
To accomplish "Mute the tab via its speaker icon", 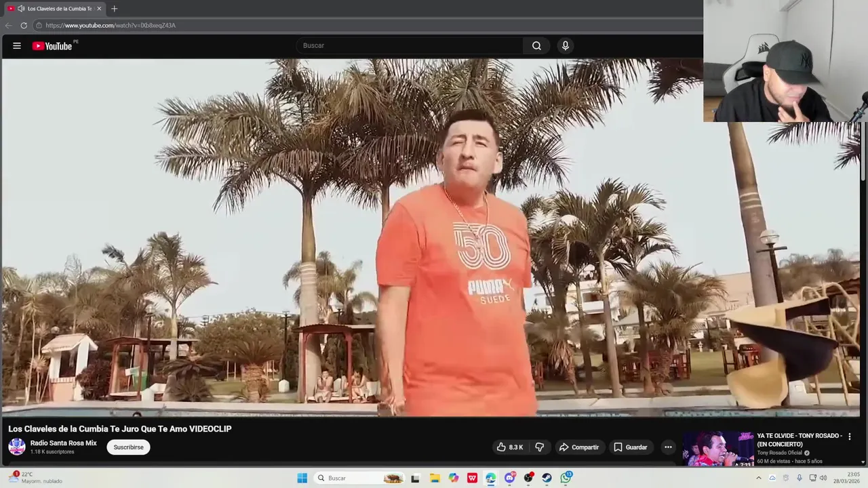I will coord(21,9).
